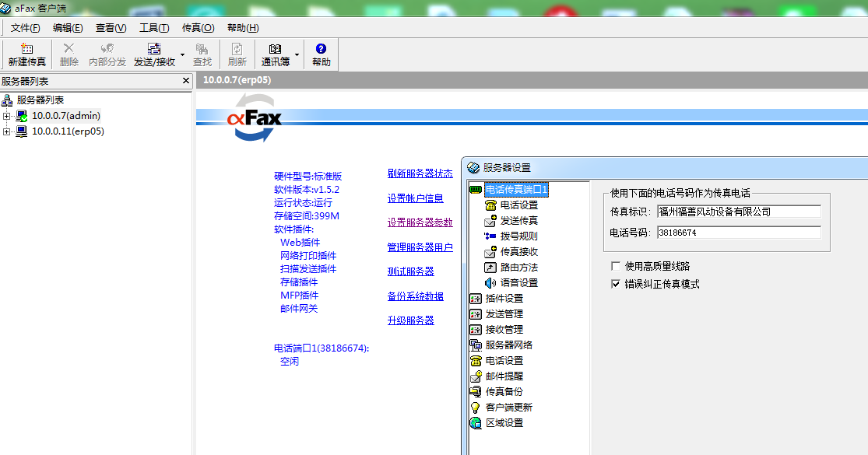Click the 服务器列表 root tree icon

(x=7, y=100)
